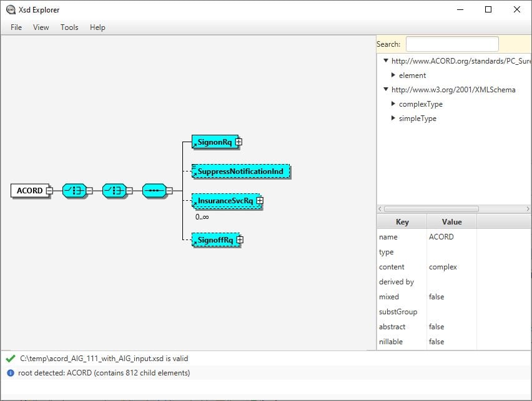Image resolution: width=532 pixels, height=401 pixels.
Task: Click the blue root-detected info icon
Action: pos(10,373)
